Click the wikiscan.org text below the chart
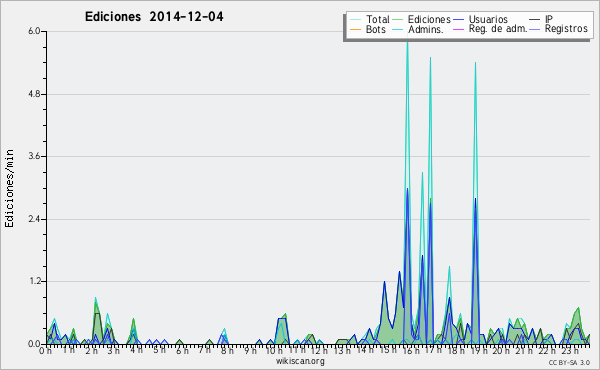Screen dimensions: 600x370 [300, 361]
